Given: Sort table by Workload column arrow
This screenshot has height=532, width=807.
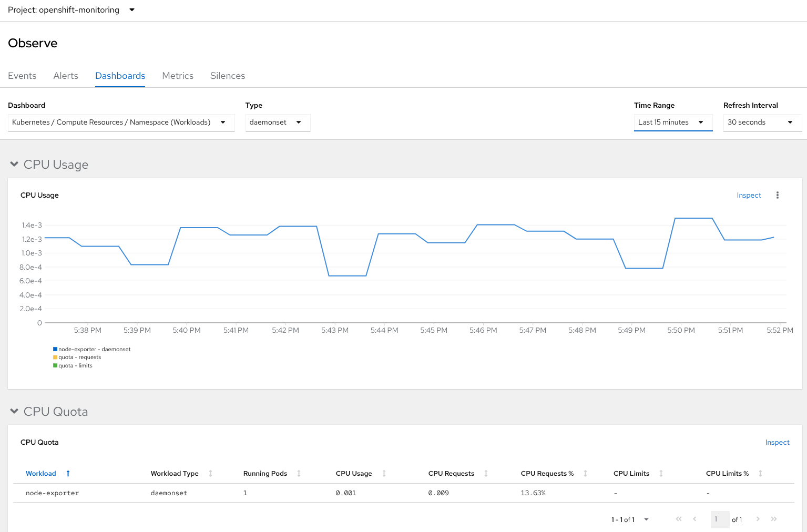Looking at the screenshot, I should coord(68,474).
